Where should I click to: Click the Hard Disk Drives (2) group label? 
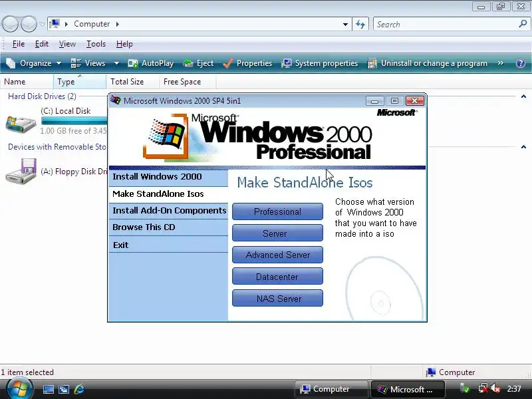pyautogui.click(x=42, y=96)
